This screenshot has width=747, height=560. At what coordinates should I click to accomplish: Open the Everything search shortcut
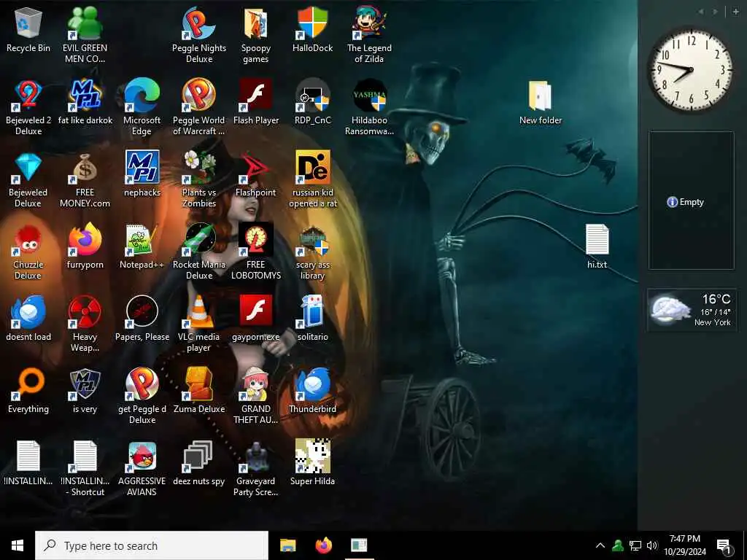pyautogui.click(x=28, y=392)
